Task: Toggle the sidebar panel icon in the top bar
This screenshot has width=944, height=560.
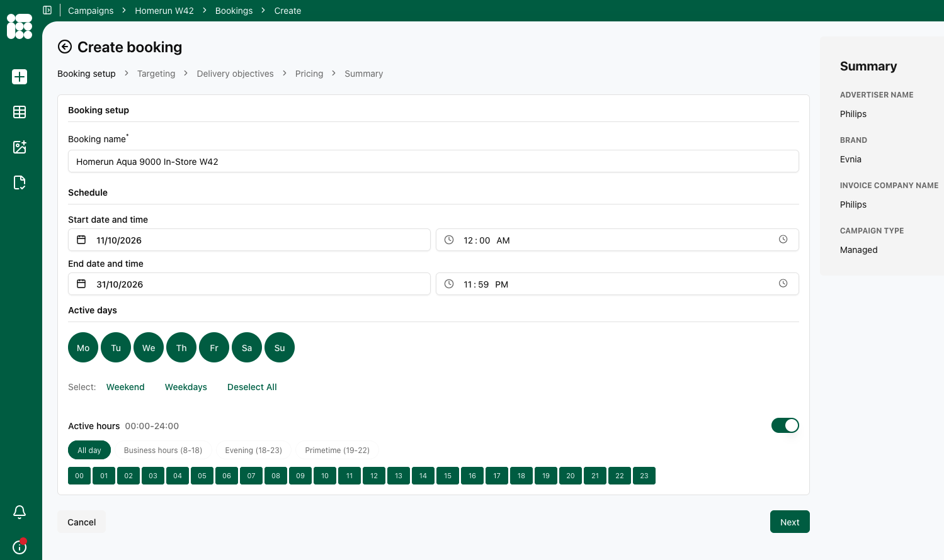Action: (47, 10)
